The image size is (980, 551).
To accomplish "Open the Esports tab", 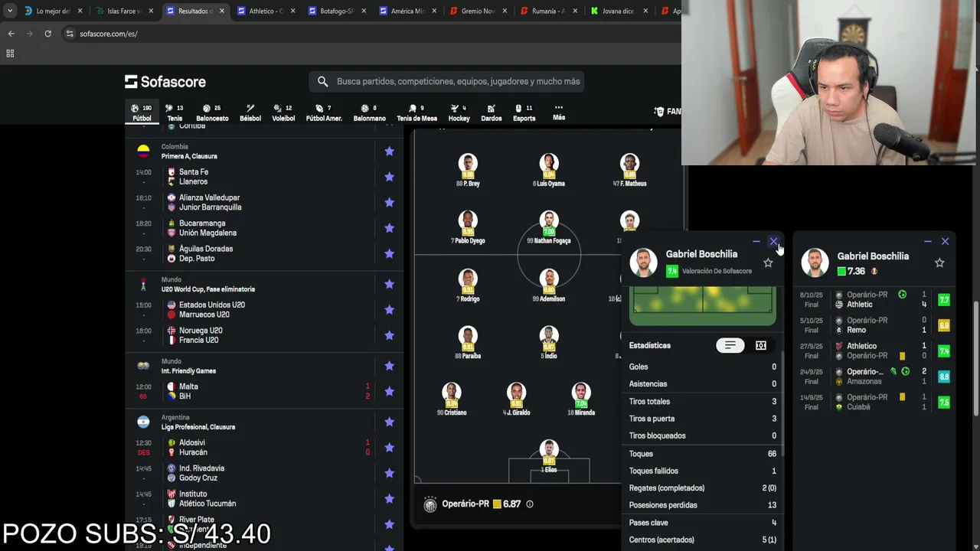I will pyautogui.click(x=524, y=112).
